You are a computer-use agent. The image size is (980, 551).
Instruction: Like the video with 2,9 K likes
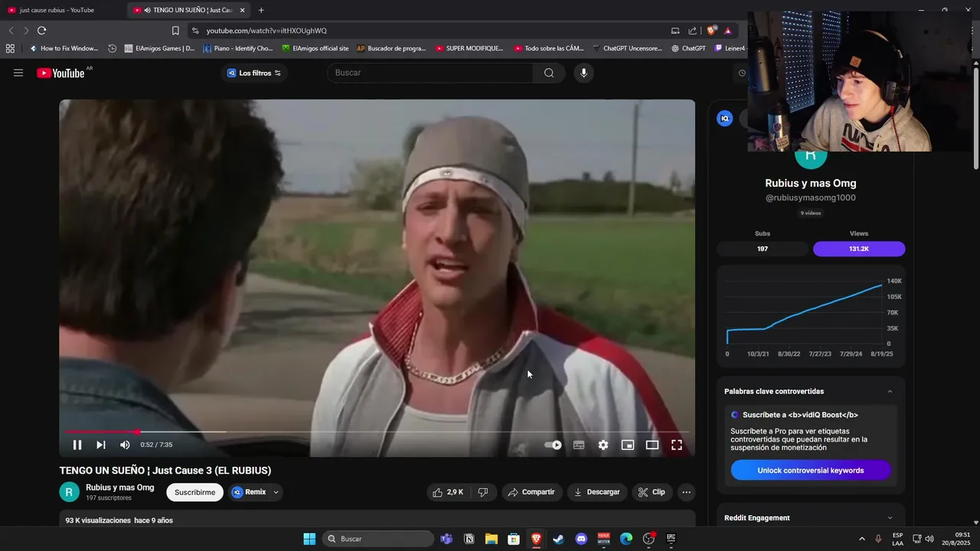coord(449,492)
